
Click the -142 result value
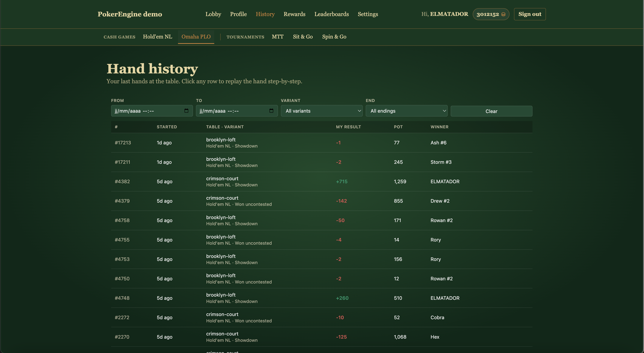click(x=341, y=201)
